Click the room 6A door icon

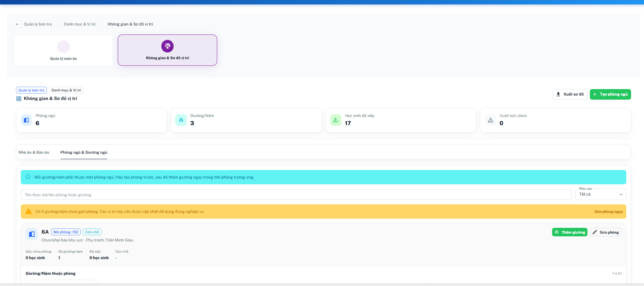32,234
